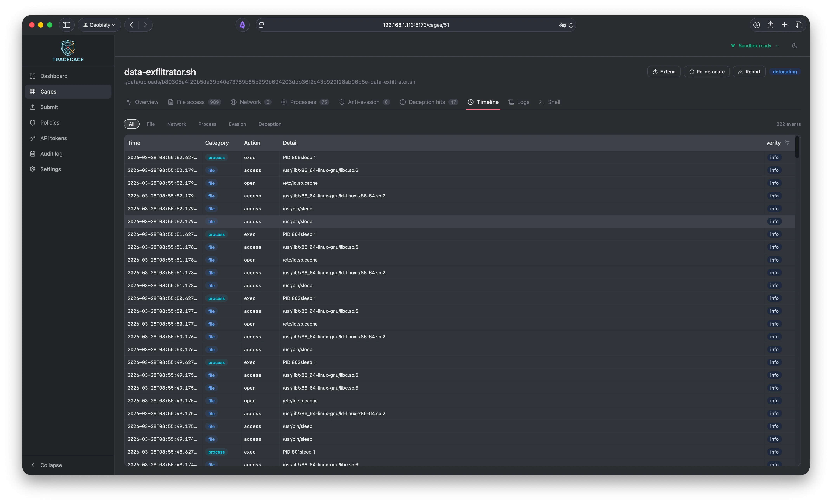Click the Safari downloads icon
Image resolution: width=832 pixels, height=504 pixels.
click(756, 25)
